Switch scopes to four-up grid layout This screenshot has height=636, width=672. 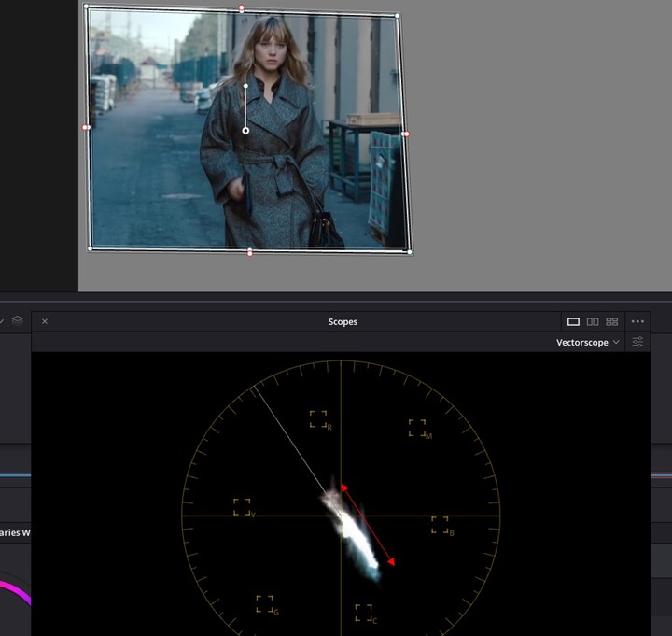coord(612,321)
